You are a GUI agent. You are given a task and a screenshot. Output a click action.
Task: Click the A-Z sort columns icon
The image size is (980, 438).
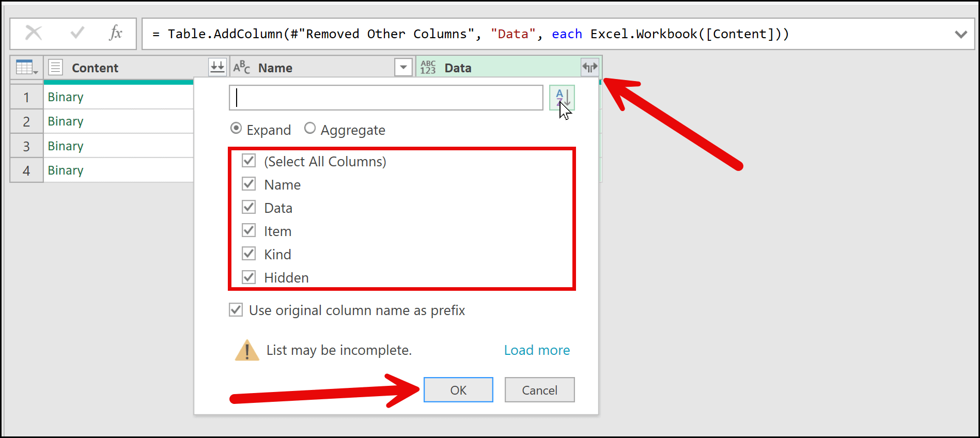(562, 98)
